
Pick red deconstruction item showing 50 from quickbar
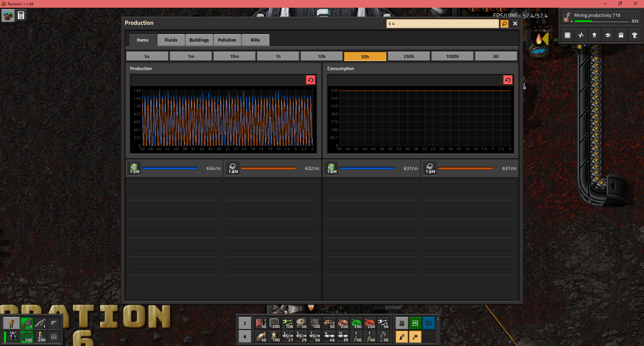click(261, 323)
